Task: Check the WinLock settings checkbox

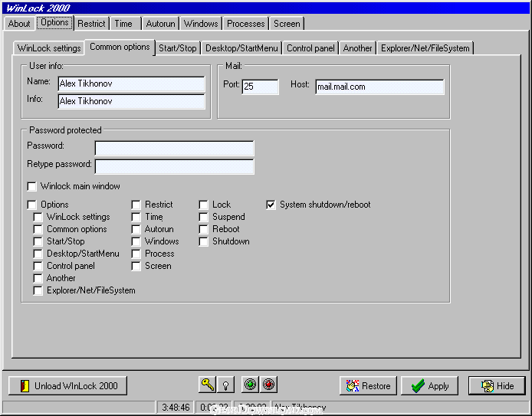Action: pos(38,217)
